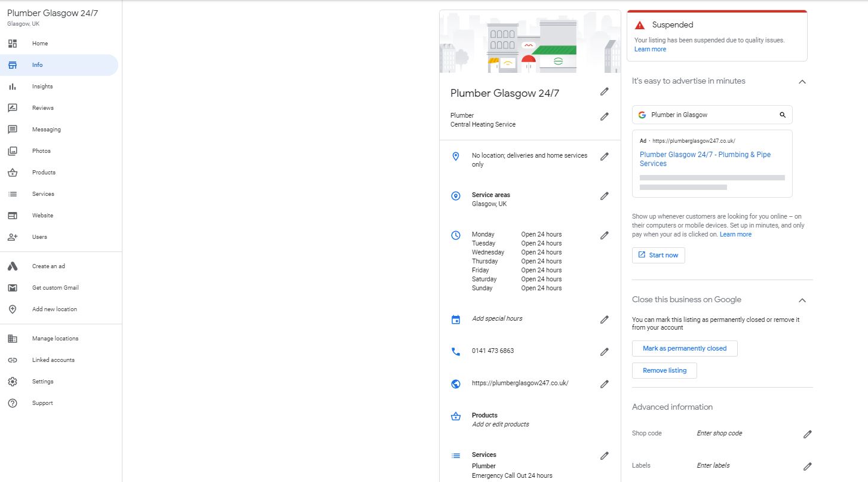Click Add or edit products text

coord(501,424)
